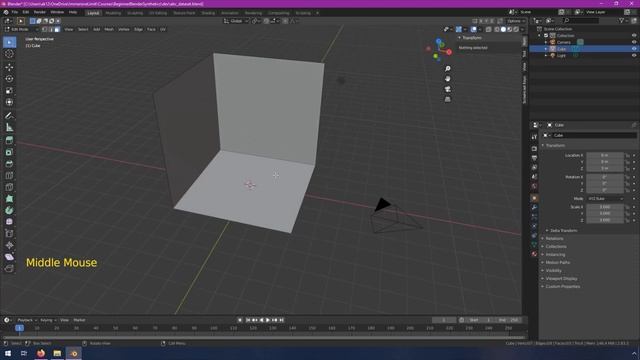
Task: Hide the Light in the outliner
Action: (x=634, y=55)
